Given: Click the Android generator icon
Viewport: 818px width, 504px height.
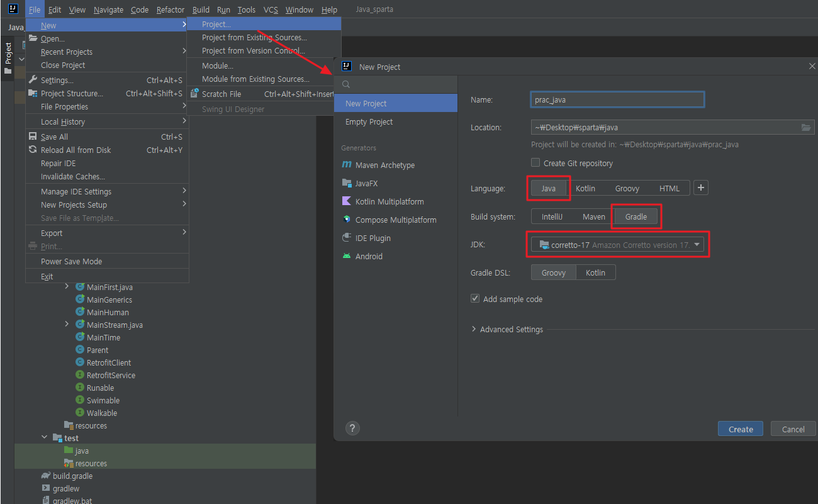Looking at the screenshot, I should coord(347,256).
